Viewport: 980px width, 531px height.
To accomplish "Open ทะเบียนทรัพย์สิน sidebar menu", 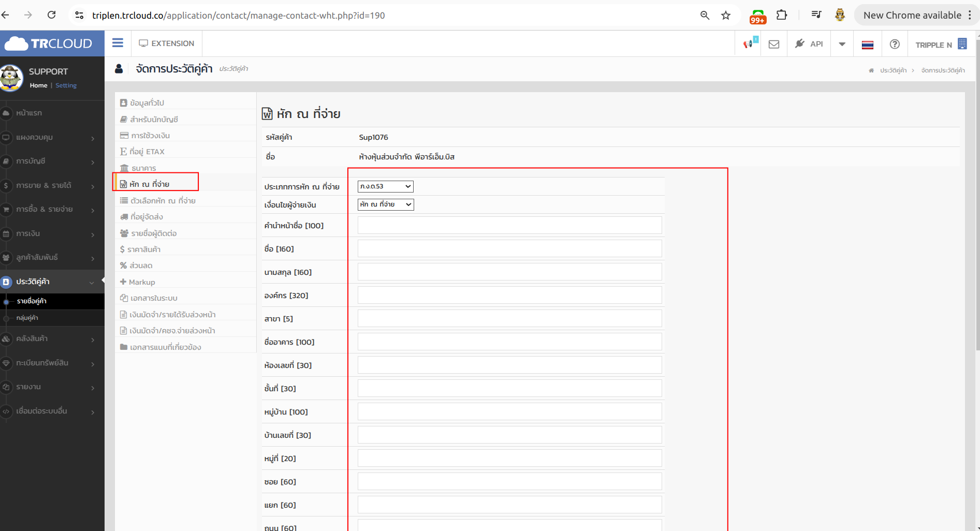I will pos(52,363).
